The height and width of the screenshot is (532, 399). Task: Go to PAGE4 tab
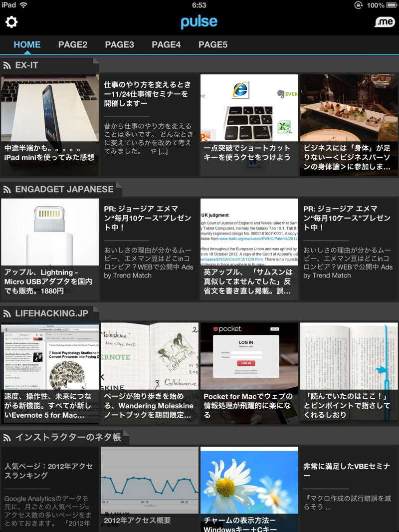coord(166,45)
